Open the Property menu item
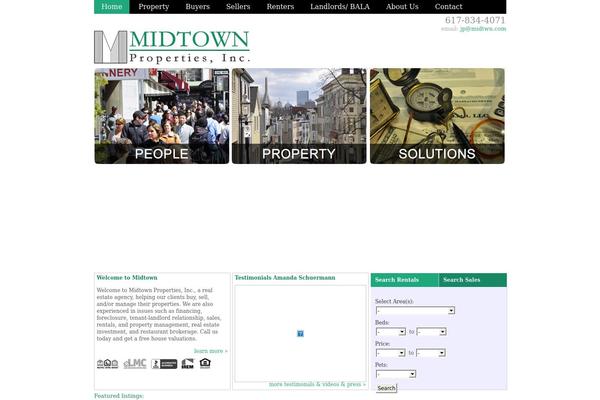 click(154, 7)
